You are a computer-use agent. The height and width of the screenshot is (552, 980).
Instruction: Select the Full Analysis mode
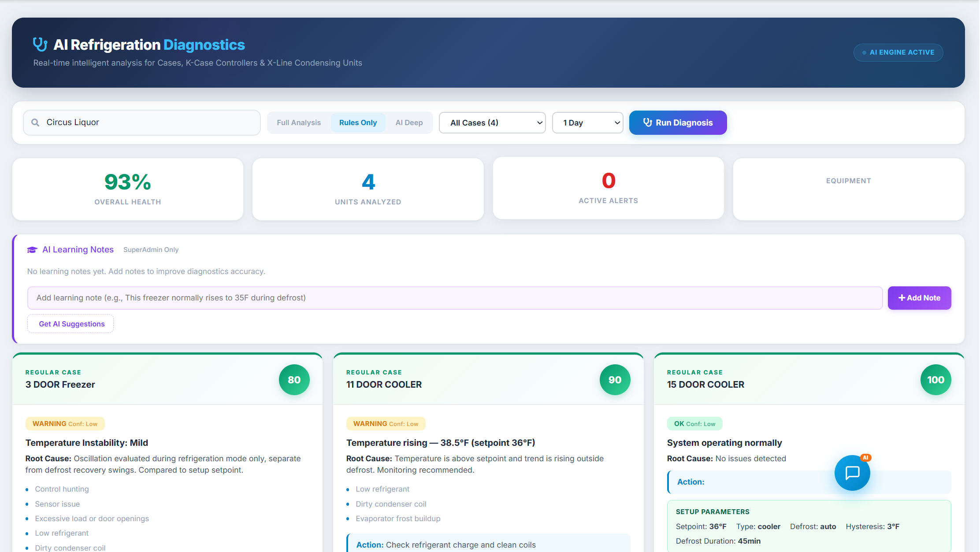pos(299,122)
